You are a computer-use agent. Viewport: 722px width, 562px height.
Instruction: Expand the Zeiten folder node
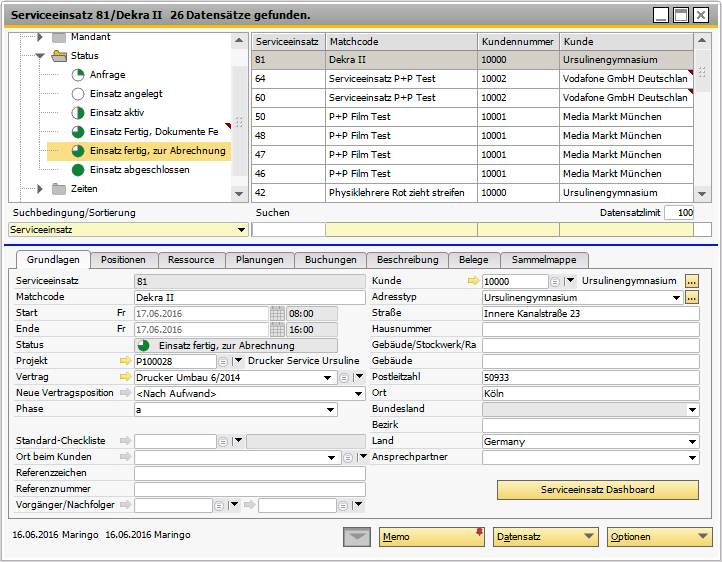tap(41, 189)
